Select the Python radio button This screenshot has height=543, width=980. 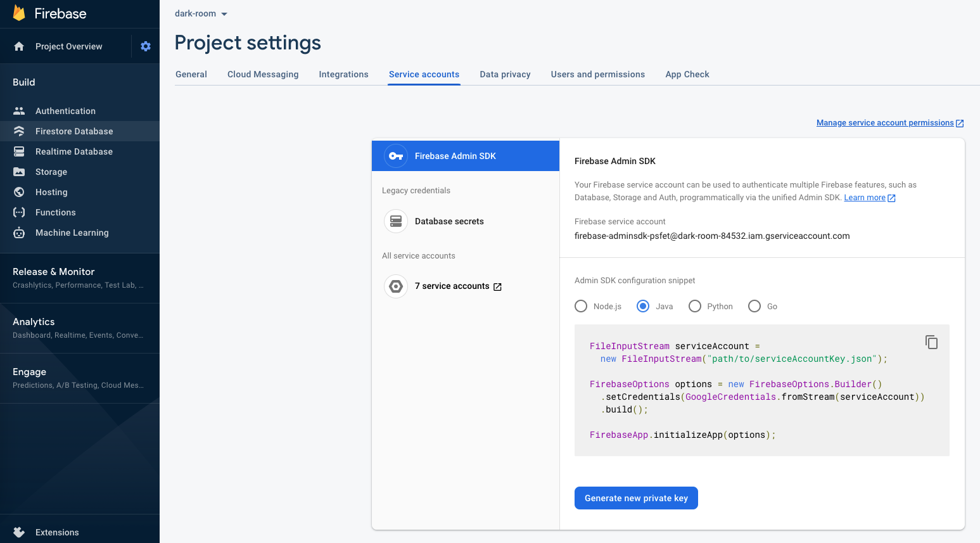click(x=695, y=306)
